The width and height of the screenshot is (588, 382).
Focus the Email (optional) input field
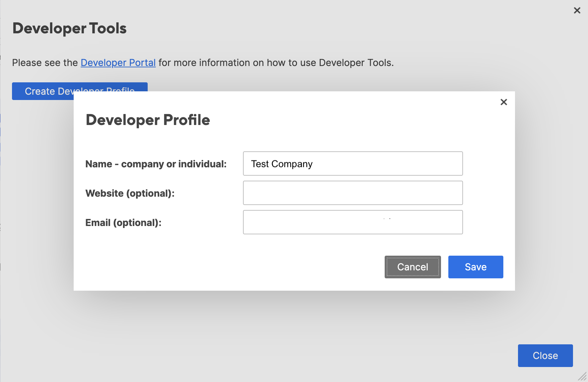pos(353,222)
